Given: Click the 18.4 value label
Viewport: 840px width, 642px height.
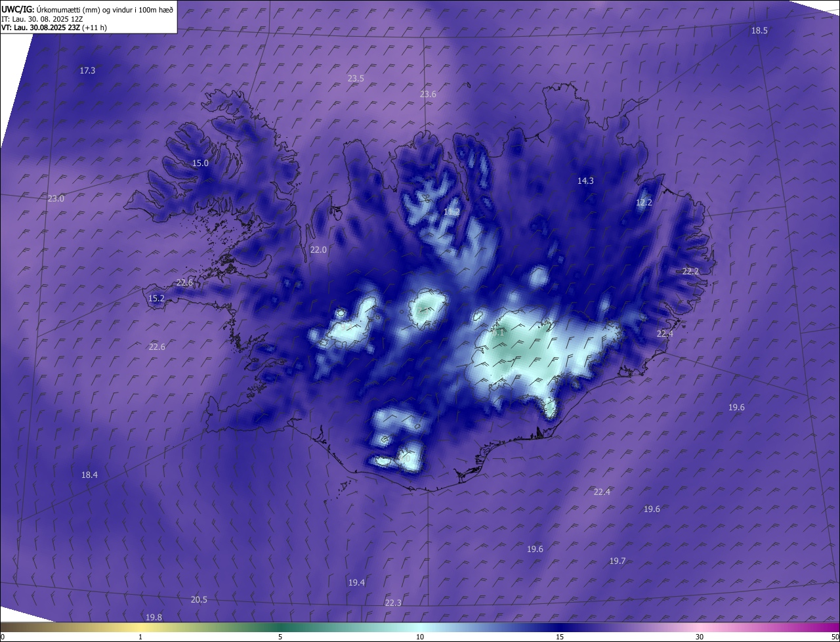Looking at the screenshot, I should coord(89,475).
